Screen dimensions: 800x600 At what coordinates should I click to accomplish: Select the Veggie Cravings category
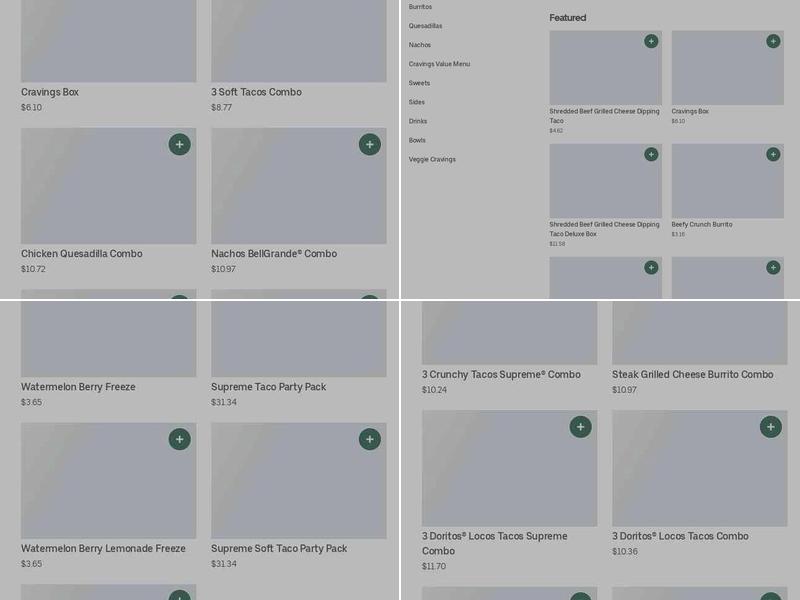tap(432, 160)
